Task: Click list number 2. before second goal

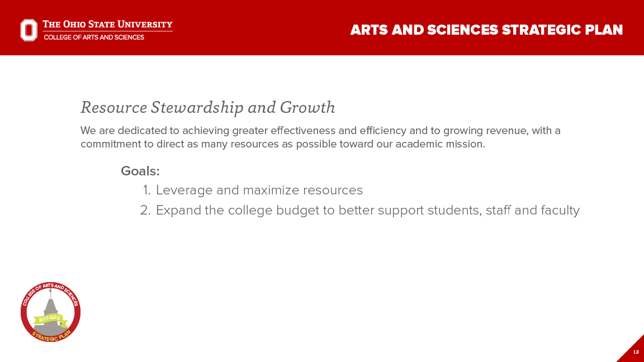Action: click(x=145, y=210)
